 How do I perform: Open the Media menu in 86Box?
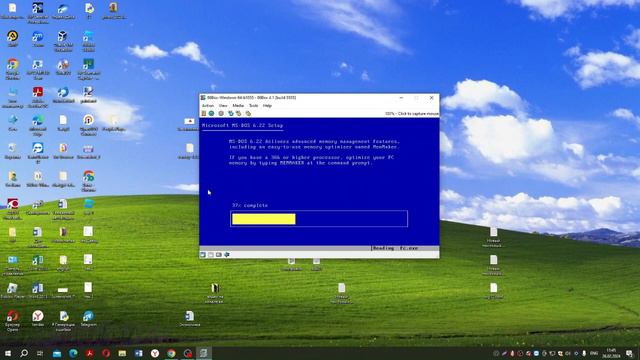[238, 106]
